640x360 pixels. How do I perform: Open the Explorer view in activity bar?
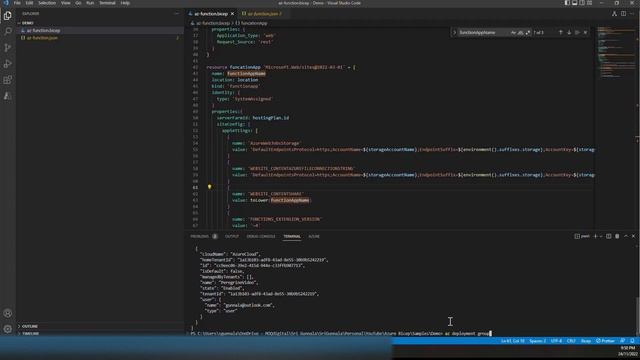click(x=7, y=16)
